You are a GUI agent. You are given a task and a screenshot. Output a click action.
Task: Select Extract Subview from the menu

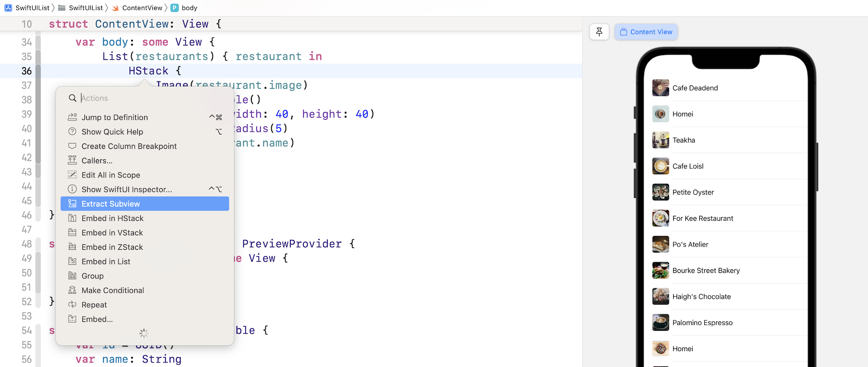111,204
